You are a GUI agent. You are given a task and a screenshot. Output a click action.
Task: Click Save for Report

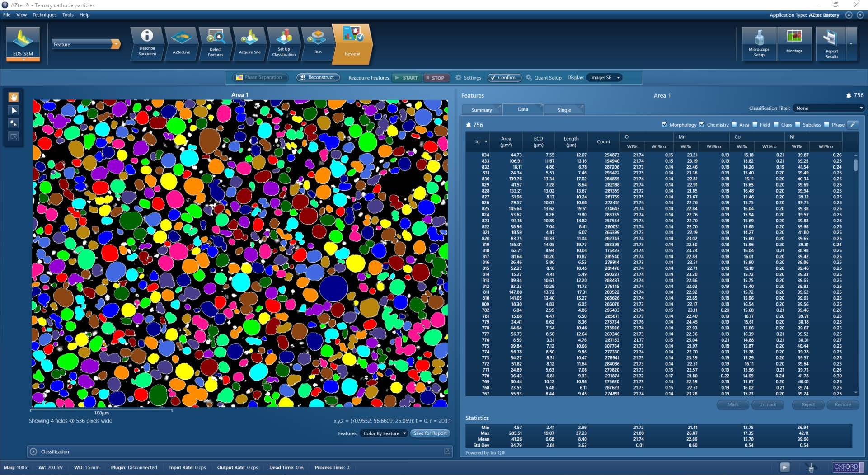[430, 433]
